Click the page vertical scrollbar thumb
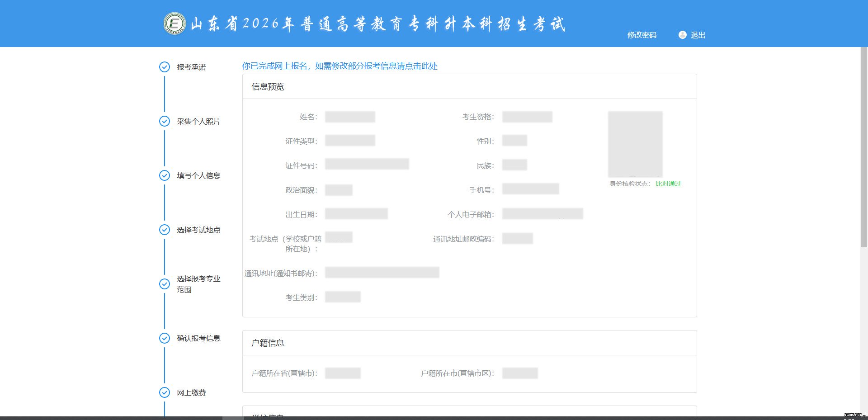Viewport: 868px width, 420px height. click(864, 147)
